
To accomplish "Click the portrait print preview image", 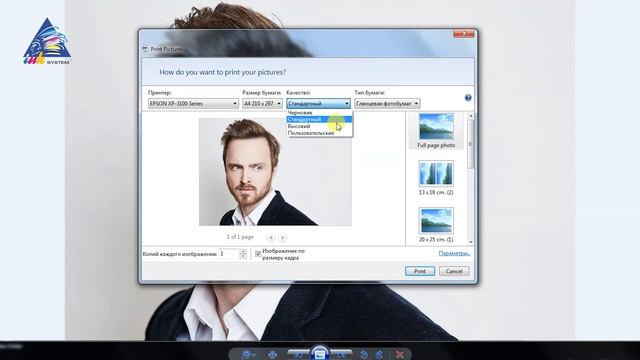I will [275, 172].
